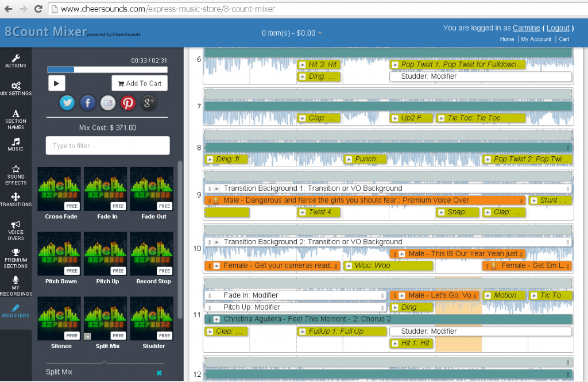The height and width of the screenshot is (382, 588).
Task: Select the Studder modifier thumbnail
Action: (x=152, y=319)
